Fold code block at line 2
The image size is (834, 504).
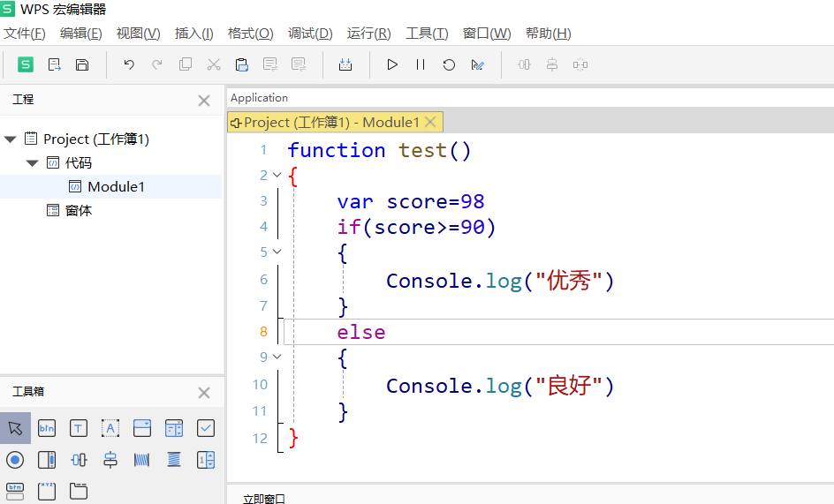click(277, 175)
